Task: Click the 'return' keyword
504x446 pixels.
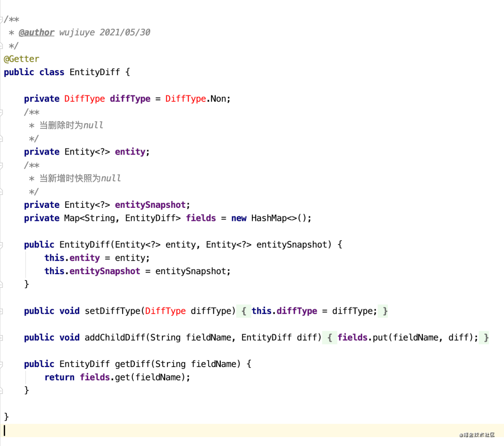Action: [x=59, y=377]
